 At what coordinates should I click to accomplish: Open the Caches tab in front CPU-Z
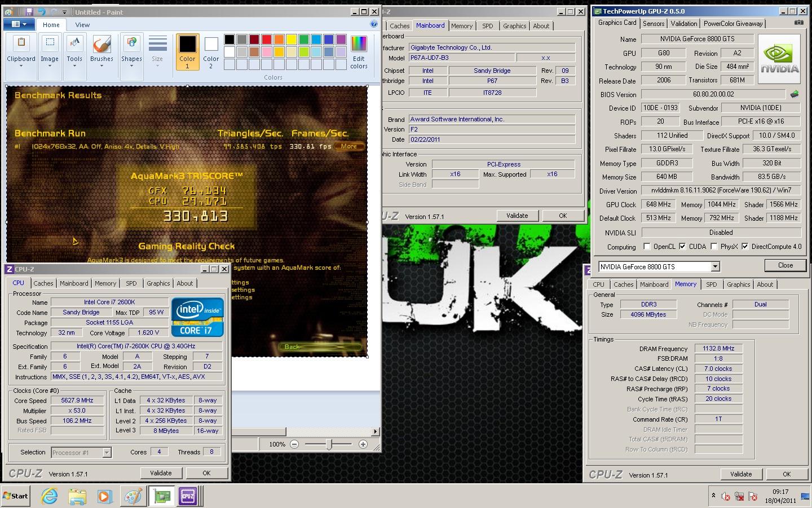(x=43, y=283)
